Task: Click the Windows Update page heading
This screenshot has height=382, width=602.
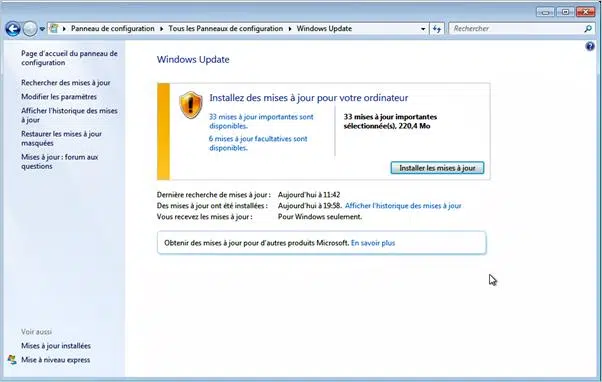Action: point(193,60)
